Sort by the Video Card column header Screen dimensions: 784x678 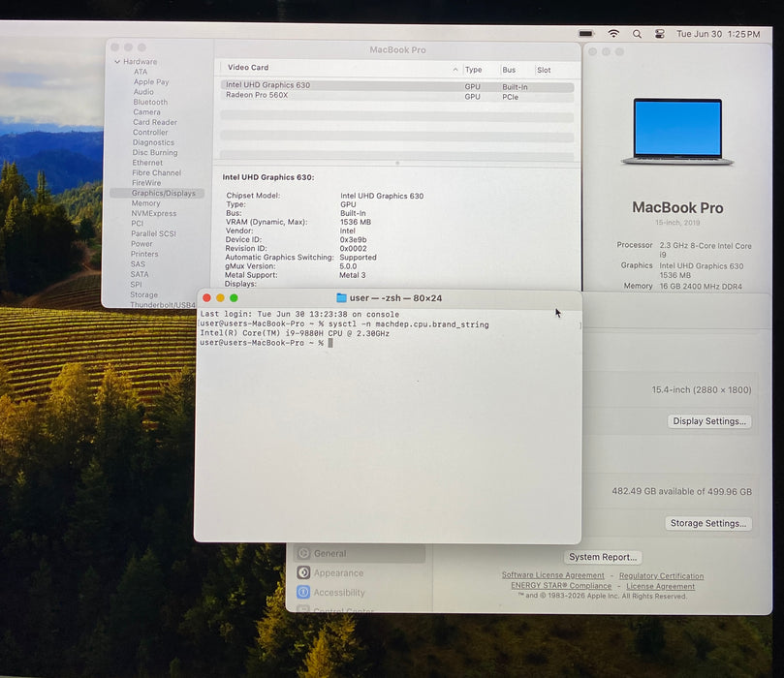pos(248,68)
